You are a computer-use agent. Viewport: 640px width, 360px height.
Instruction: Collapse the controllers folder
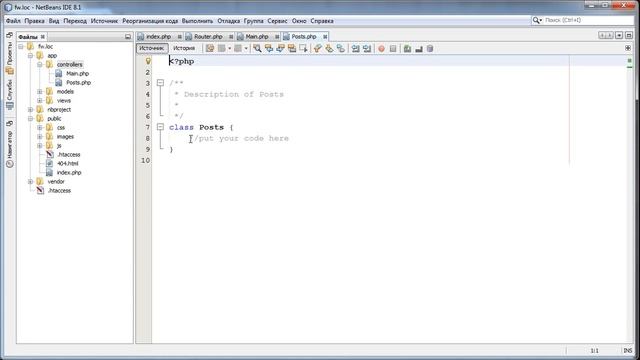point(40,64)
